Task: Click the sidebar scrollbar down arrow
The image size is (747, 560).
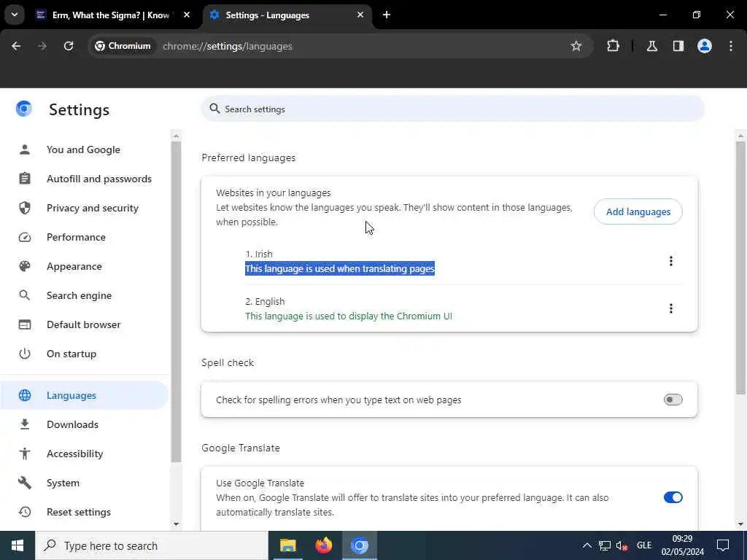Action: click(177, 524)
